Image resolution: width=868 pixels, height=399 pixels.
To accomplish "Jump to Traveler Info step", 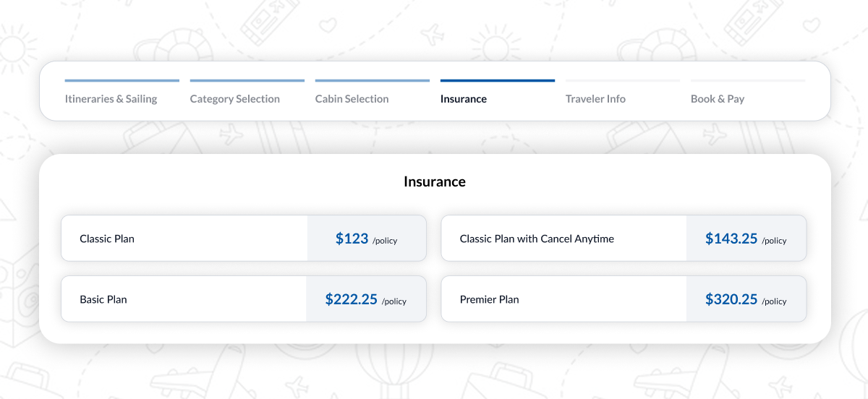I will pyautogui.click(x=595, y=99).
